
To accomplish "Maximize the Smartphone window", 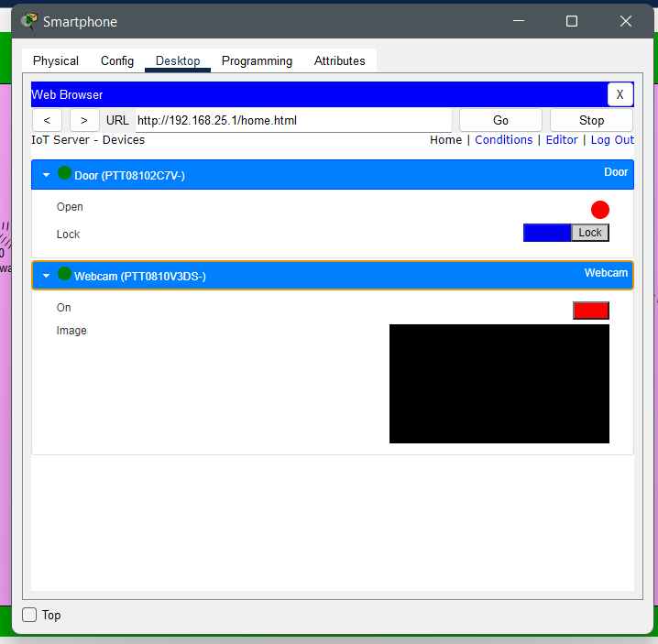I will tap(572, 21).
